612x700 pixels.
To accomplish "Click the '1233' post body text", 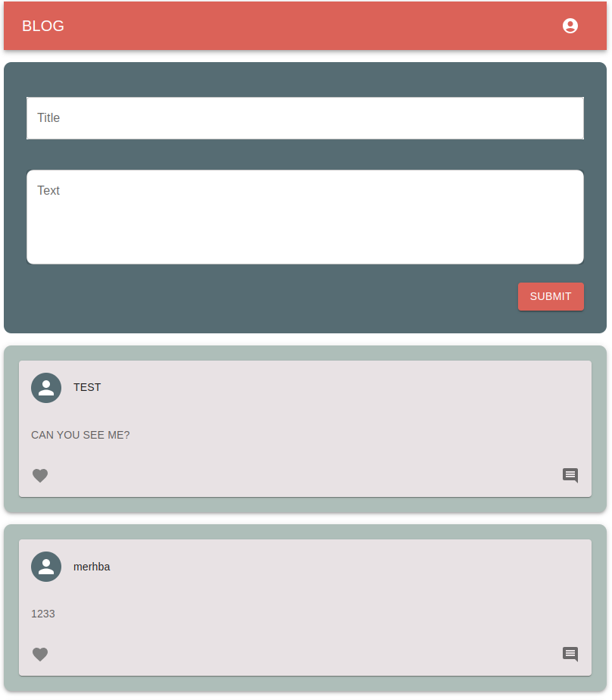I will point(43,614).
